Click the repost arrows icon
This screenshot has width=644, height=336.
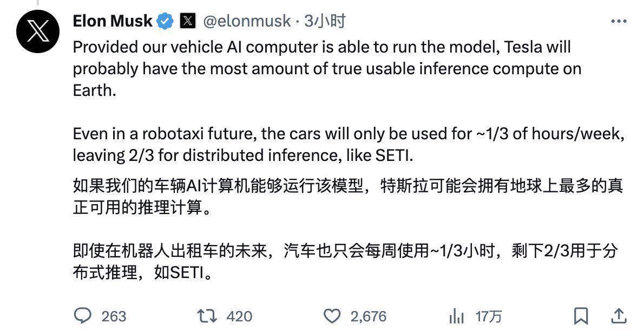tap(206, 316)
